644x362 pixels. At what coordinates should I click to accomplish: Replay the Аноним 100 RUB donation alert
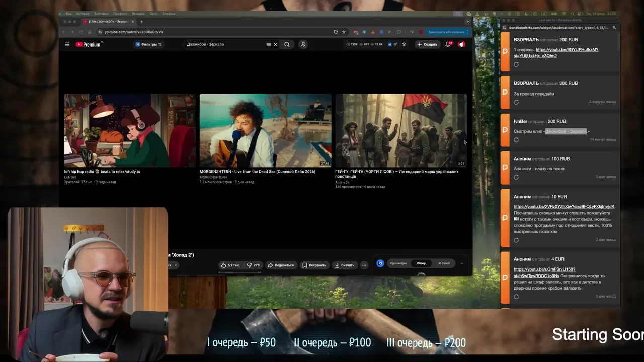tap(516, 177)
